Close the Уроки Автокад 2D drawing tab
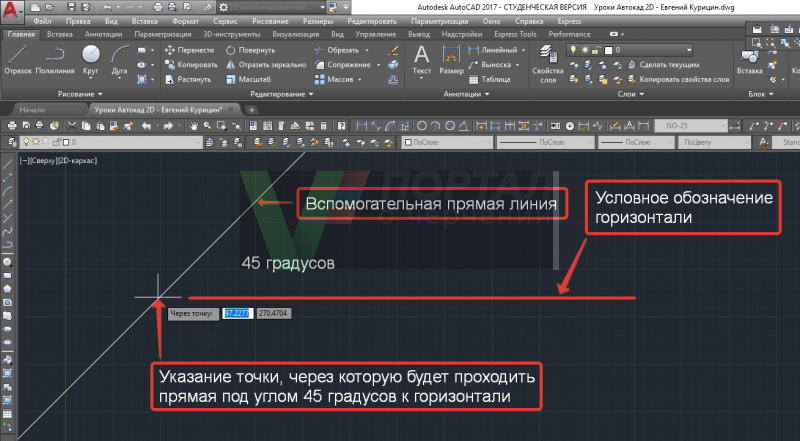The width and height of the screenshot is (800, 441). [231, 110]
